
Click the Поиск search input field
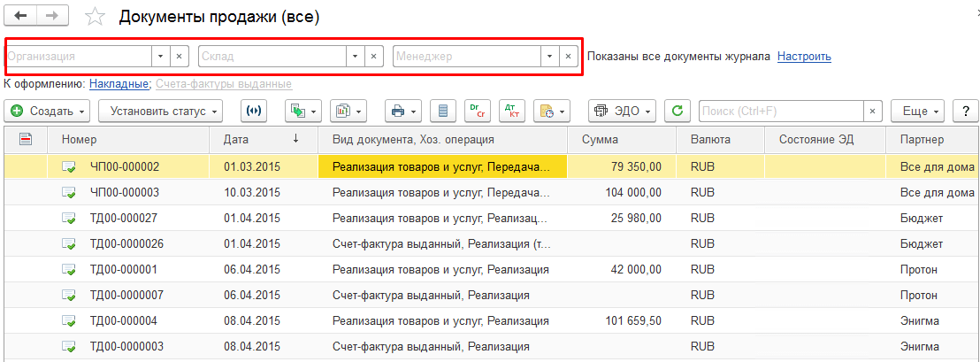[780, 112]
